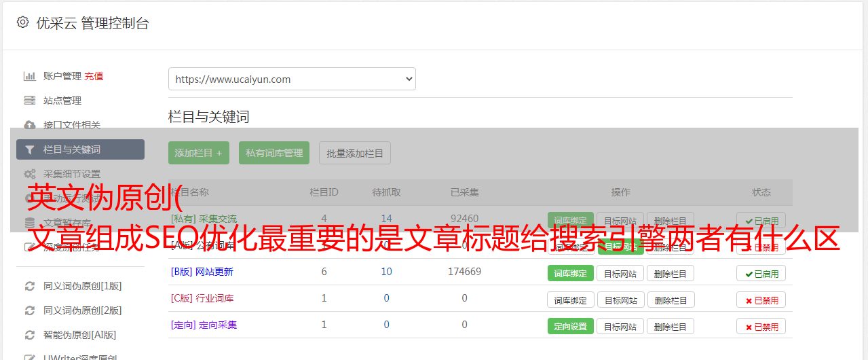
Task: Click the refresh icon beside 同义词伪原创[1版]
Action: 30,286
